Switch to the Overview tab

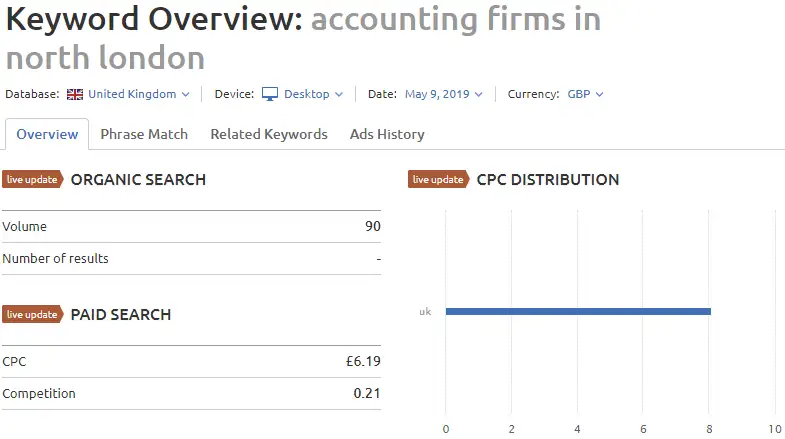click(47, 134)
